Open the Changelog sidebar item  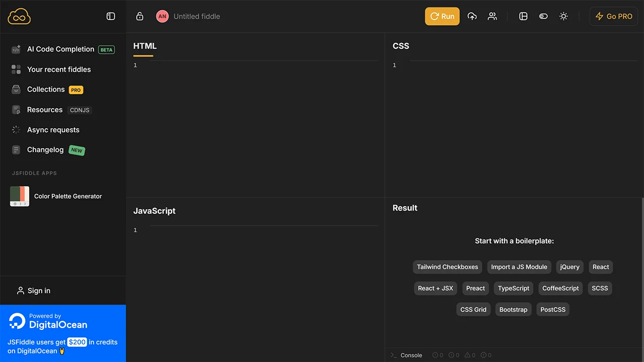coord(45,150)
